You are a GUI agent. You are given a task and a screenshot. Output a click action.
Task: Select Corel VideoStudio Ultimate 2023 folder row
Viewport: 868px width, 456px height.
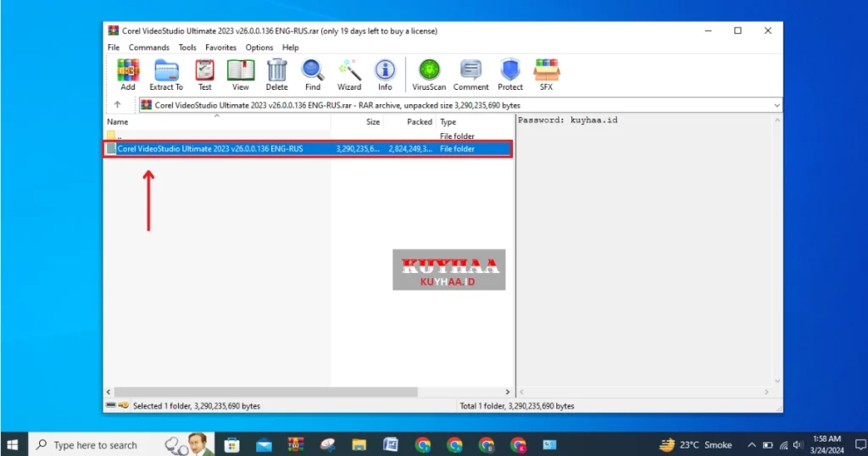tap(309, 149)
